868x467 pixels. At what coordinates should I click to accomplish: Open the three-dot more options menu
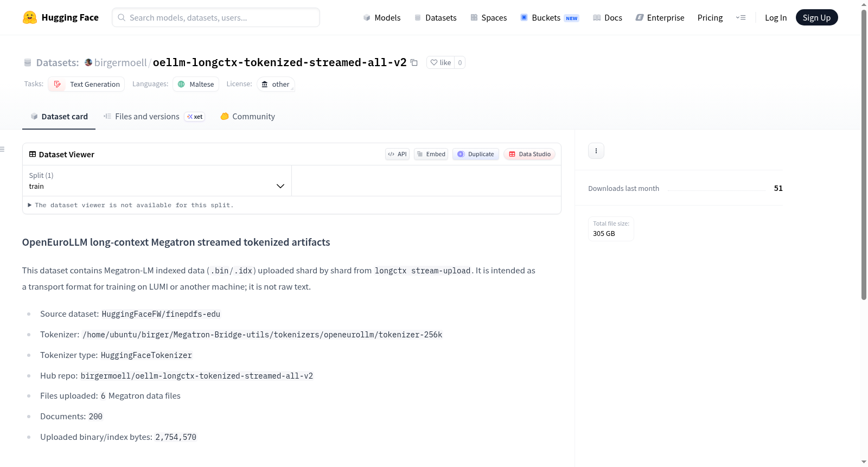pos(596,151)
